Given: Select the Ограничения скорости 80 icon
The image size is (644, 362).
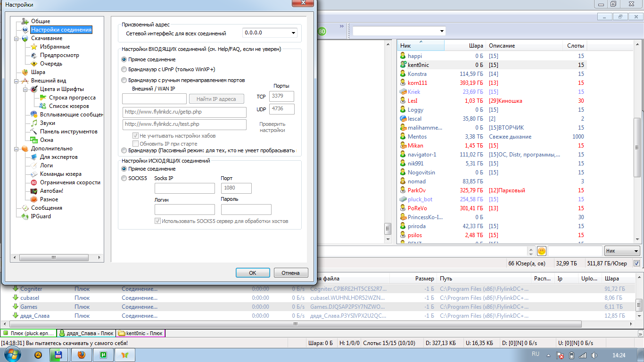Looking at the screenshot, I should click(34, 182).
